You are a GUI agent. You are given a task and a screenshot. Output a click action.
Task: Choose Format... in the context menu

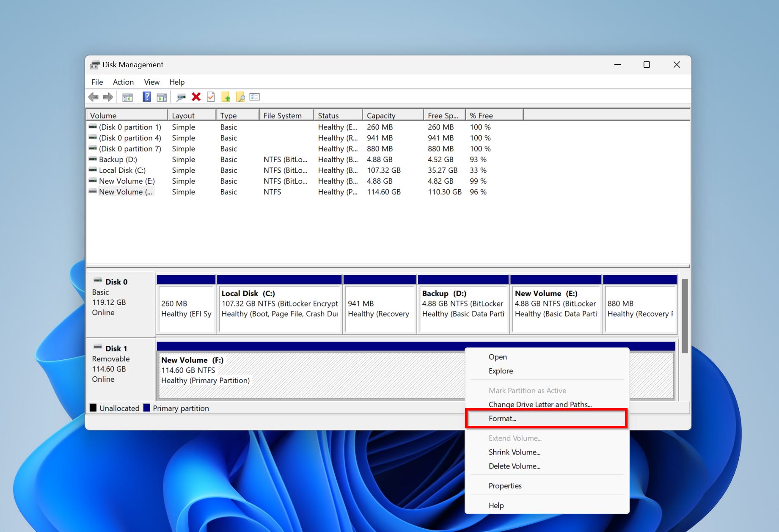[x=502, y=419]
